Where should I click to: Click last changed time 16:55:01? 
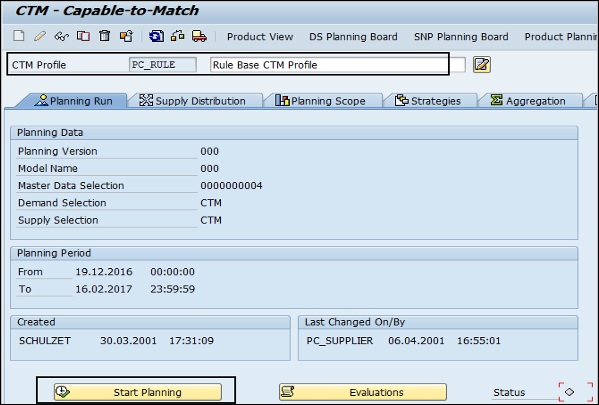tap(479, 340)
